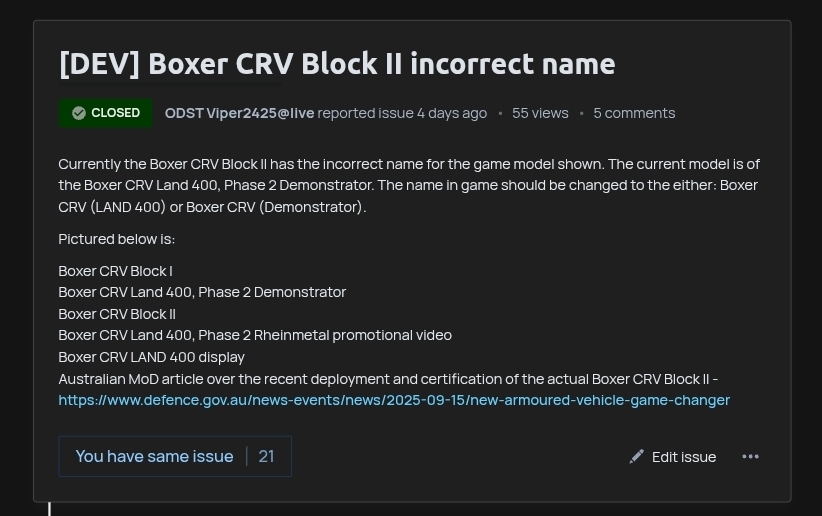Open the defence.gov.au news article link

coord(394,400)
